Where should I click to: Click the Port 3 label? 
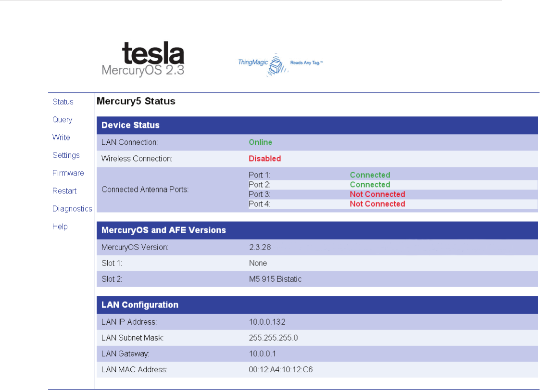coord(260,194)
